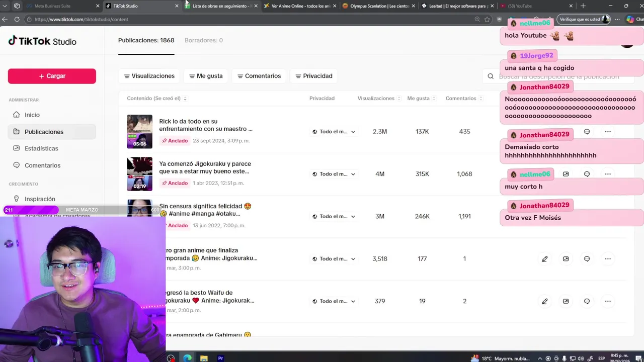644x362 pixels.
Task: Change privacy dropdown for Sin censura video
Action: pos(334,216)
